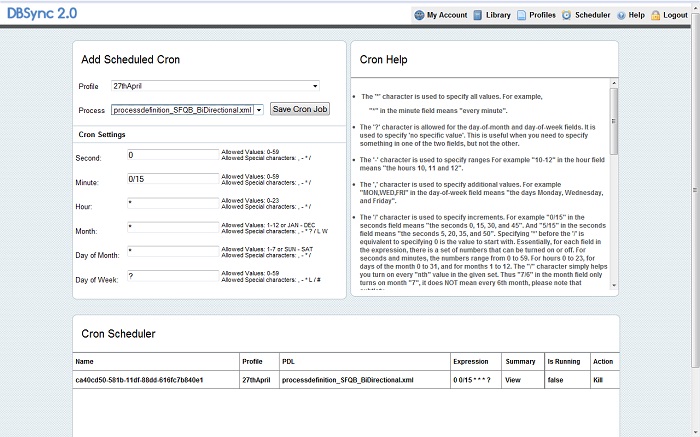Open the Library icon in top navigation
The width and height of the screenshot is (700, 437).
(478, 15)
